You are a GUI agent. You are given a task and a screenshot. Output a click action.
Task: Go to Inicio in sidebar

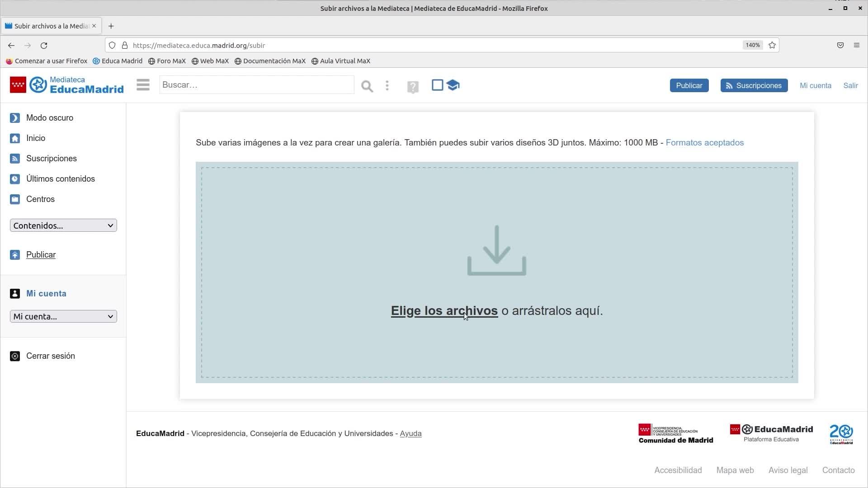coord(35,138)
